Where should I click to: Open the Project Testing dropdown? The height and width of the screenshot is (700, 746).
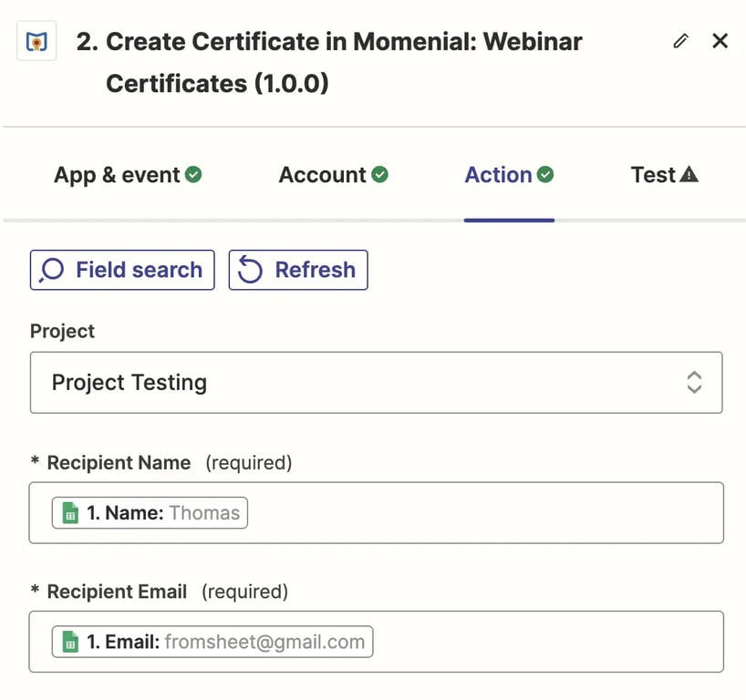[376, 382]
